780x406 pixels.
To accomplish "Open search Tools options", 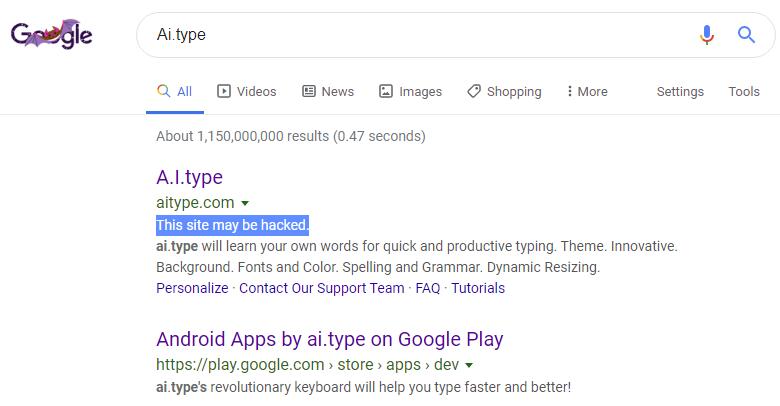I will click(744, 92).
